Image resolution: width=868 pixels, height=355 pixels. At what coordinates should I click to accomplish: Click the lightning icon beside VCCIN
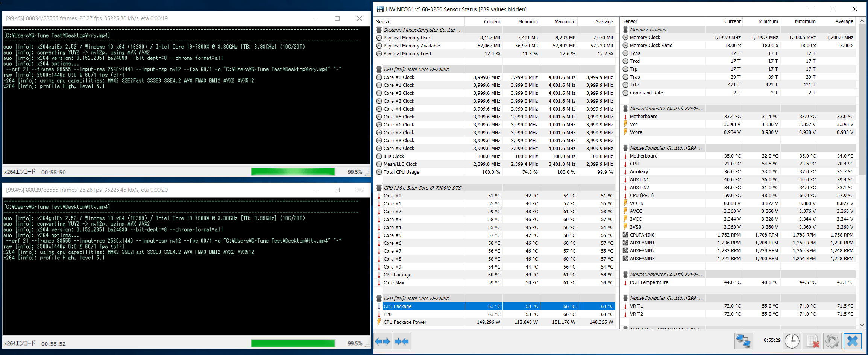(625, 203)
